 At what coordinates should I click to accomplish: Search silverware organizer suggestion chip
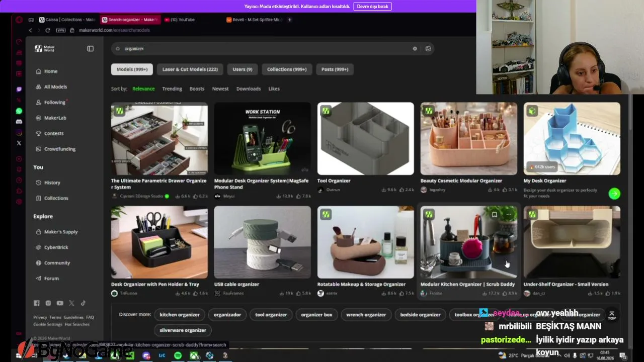(183, 330)
